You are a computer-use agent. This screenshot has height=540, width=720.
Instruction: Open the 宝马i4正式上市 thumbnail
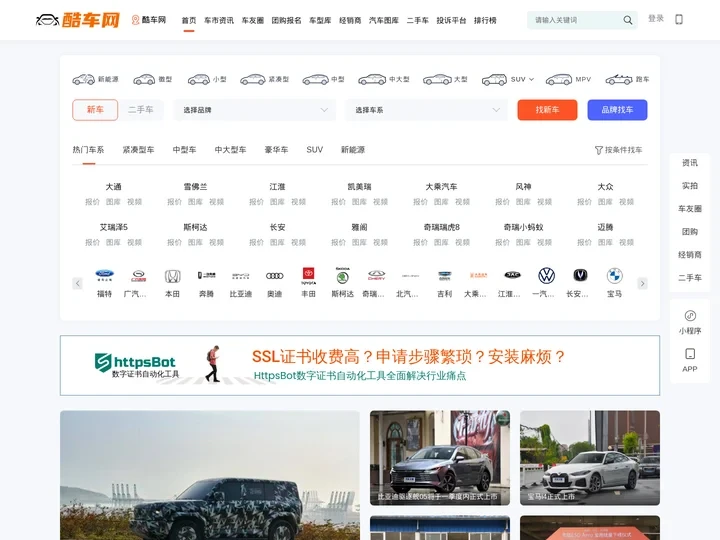tap(590, 458)
